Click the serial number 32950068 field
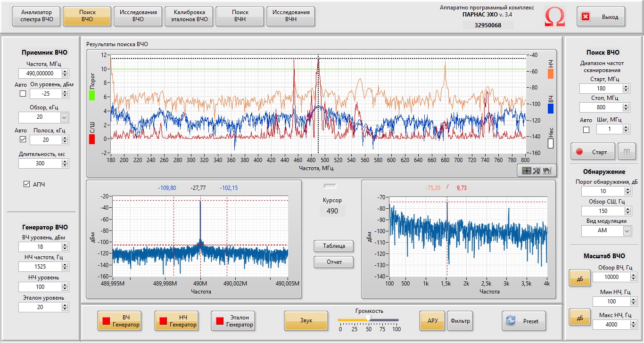 tap(487, 25)
